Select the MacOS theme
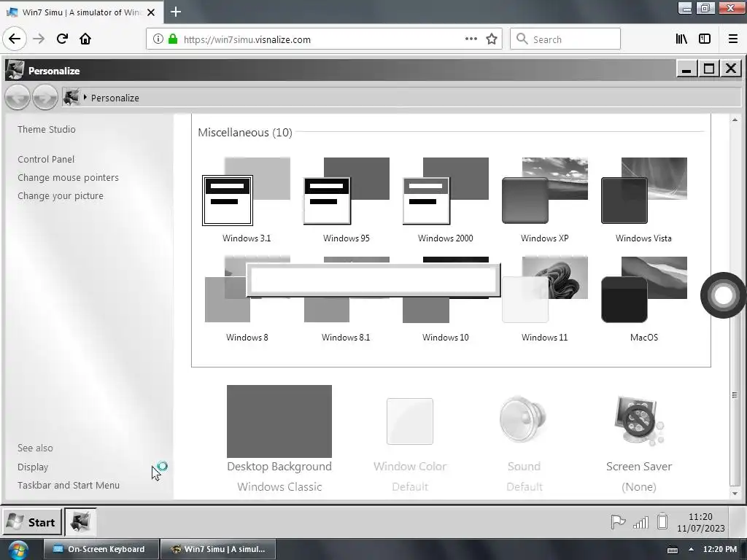Image resolution: width=747 pixels, height=560 pixels. pyautogui.click(x=643, y=289)
